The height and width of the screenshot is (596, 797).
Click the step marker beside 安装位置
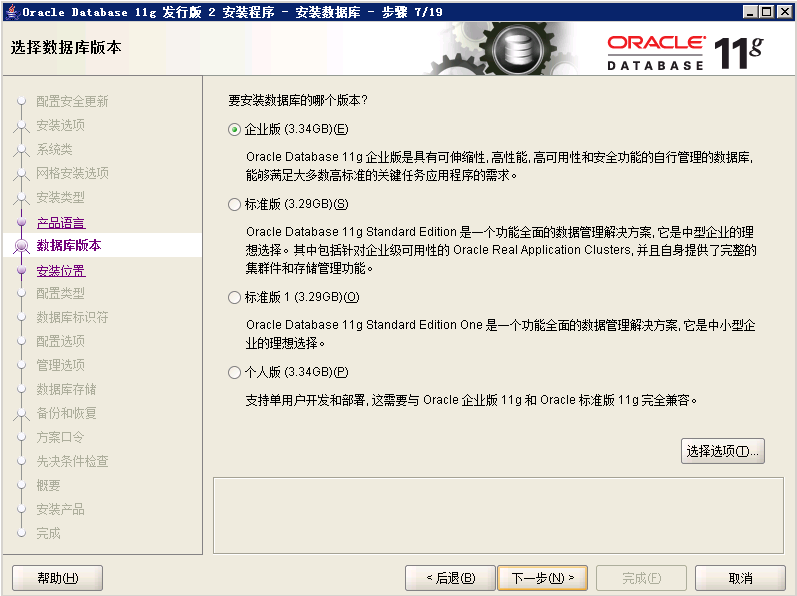tap(21, 270)
